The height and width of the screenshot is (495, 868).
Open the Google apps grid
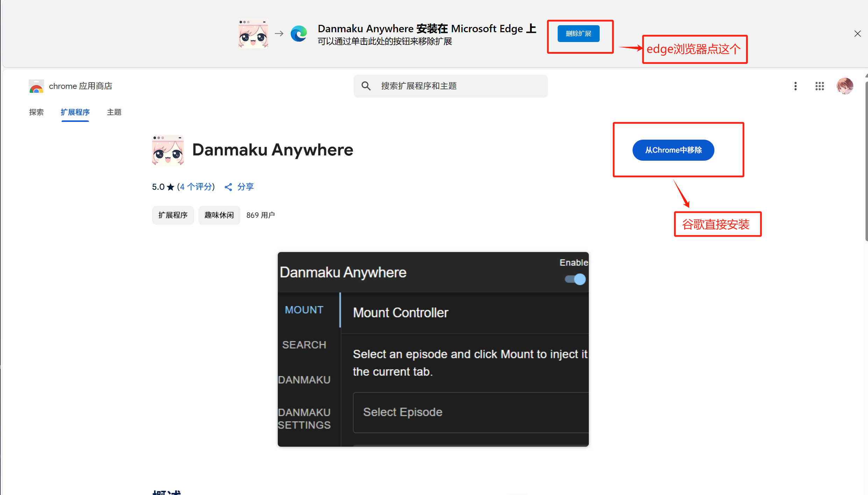pos(819,86)
